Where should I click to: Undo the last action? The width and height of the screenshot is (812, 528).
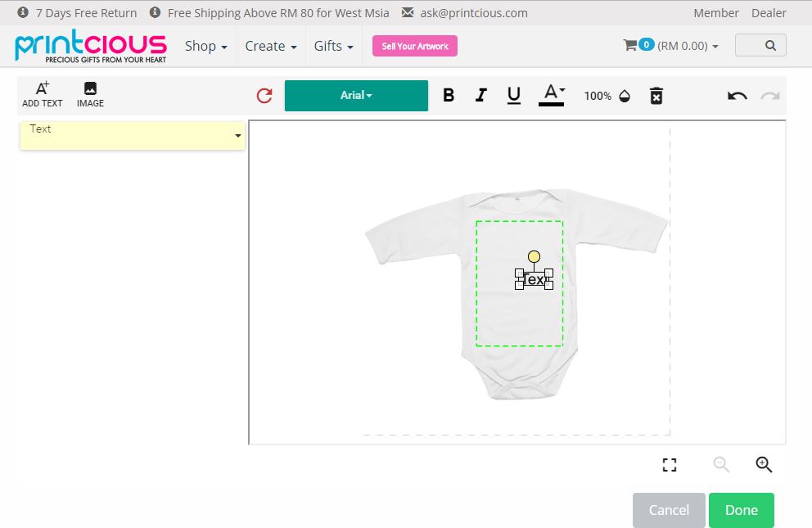pos(737,96)
